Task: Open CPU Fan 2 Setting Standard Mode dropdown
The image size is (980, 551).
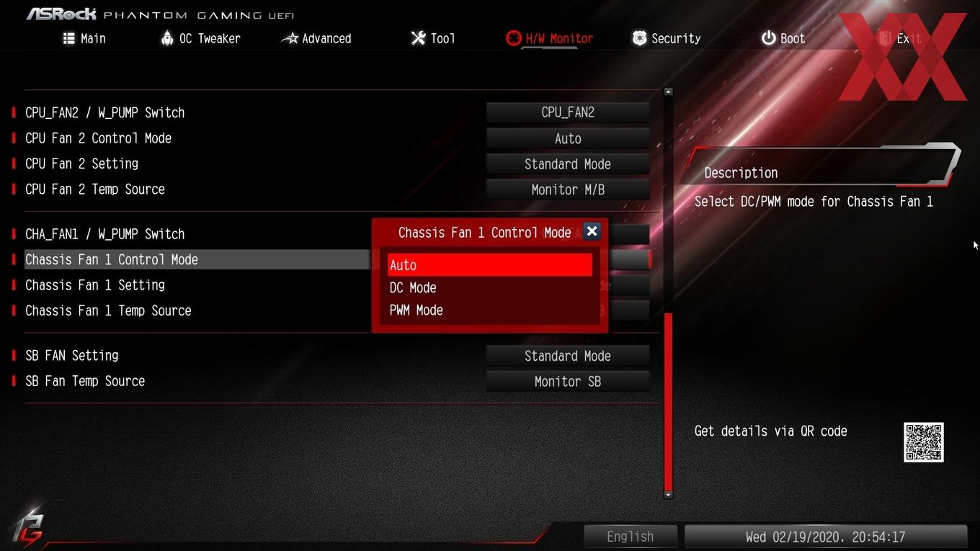Action: pyautogui.click(x=568, y=164)
